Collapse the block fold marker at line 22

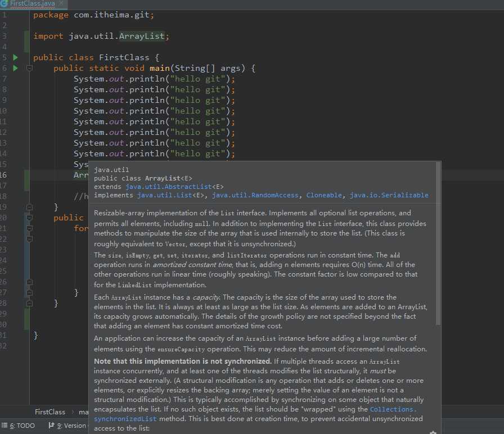click(29, 239)
